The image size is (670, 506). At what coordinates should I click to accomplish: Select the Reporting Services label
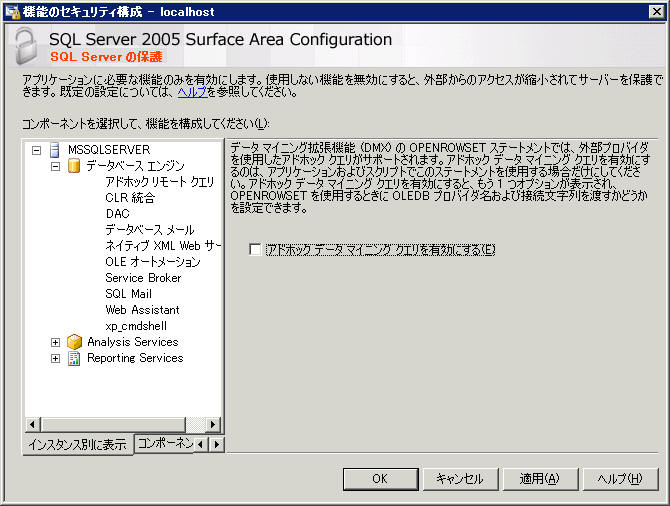click(135, 358)
